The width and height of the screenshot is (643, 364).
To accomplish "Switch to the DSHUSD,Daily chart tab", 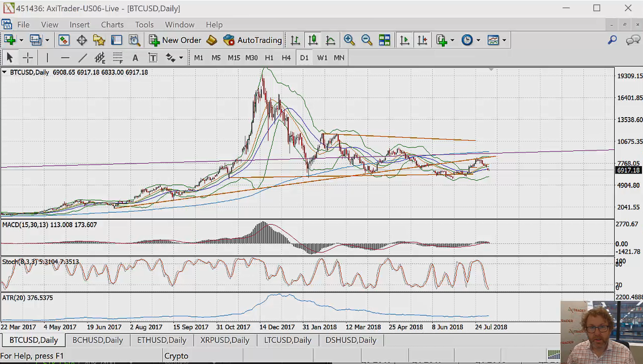I will 351,340.
